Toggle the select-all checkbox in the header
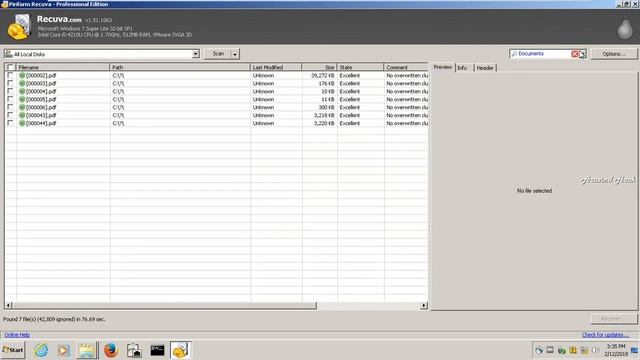The height and width of the screenshot is (360, 640). 10,67
